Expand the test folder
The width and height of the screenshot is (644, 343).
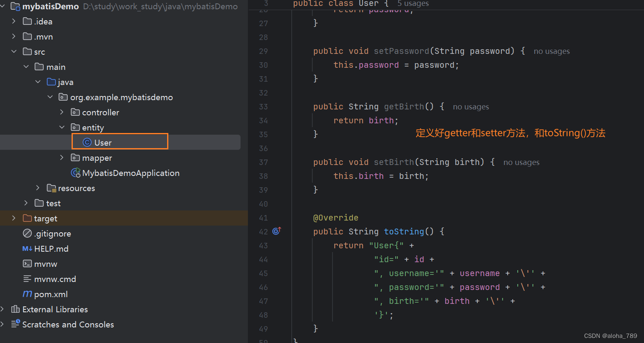pyautogui.click(x=26, y=203)
